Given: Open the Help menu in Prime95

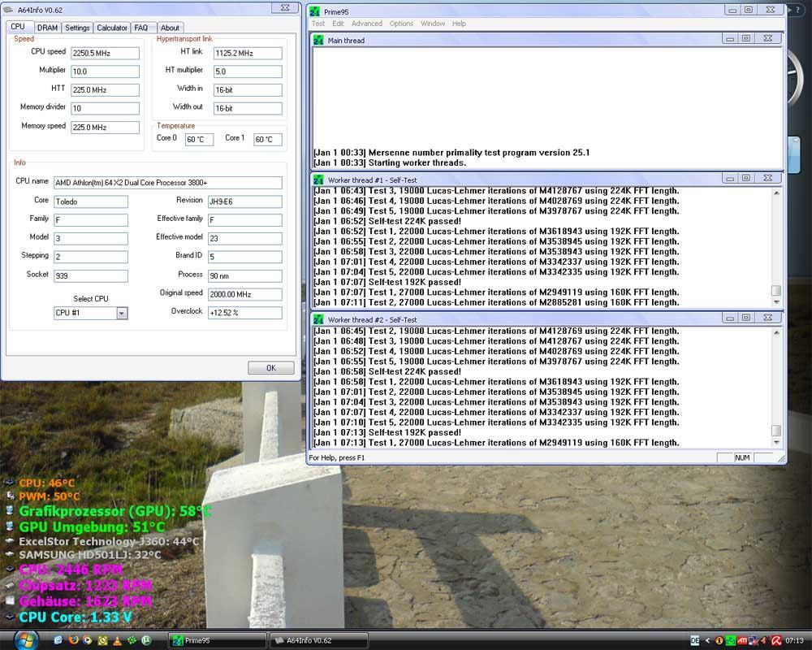Looking at the screenshot, I should coord(459,24).
